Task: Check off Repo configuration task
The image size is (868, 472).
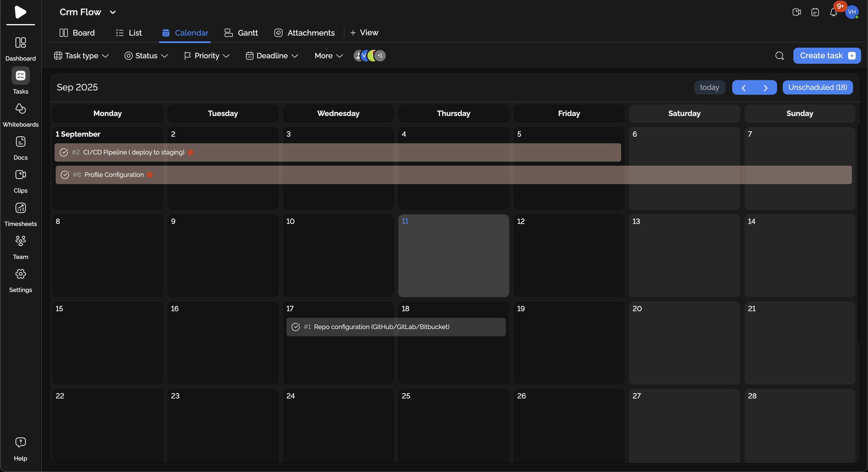Action: 296,327
